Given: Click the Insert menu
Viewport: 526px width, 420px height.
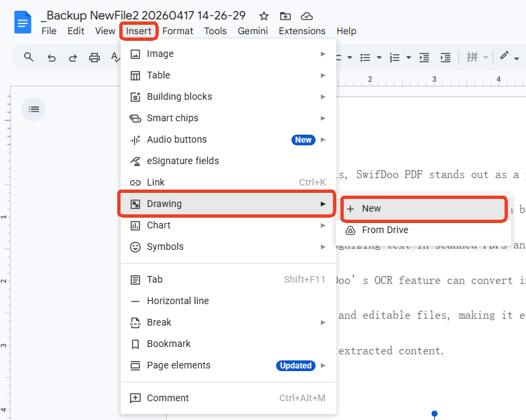Looking at the screenshot, I should click(139, 31).
